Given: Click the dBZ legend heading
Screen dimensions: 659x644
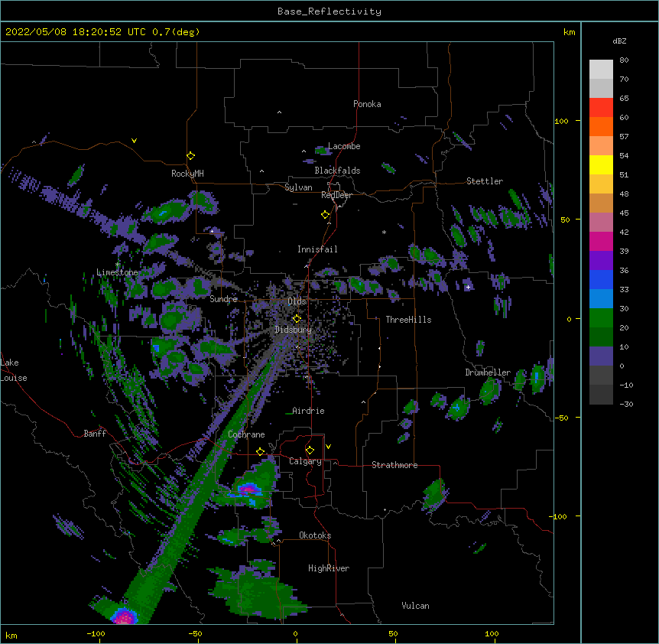Looking at the screenshot, I should pyautogui.click(x=619, y=41).
